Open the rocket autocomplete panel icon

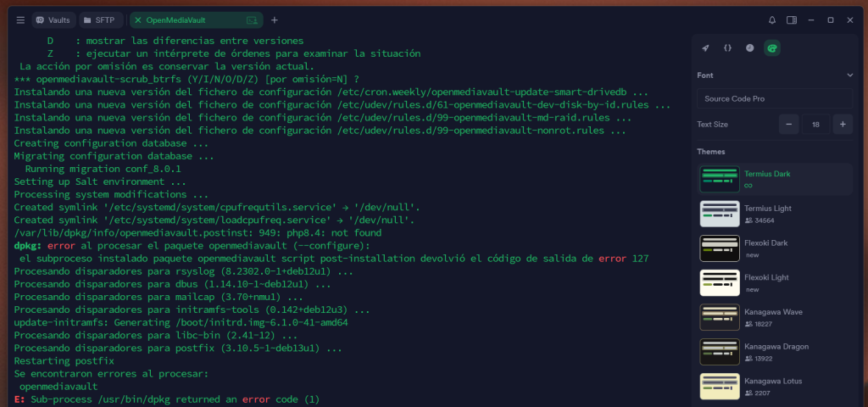pos(705,48)
